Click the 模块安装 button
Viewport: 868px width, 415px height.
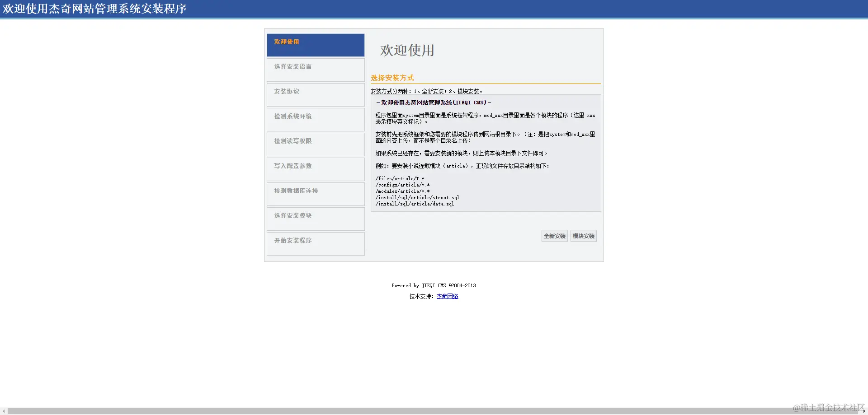point(583,236)
